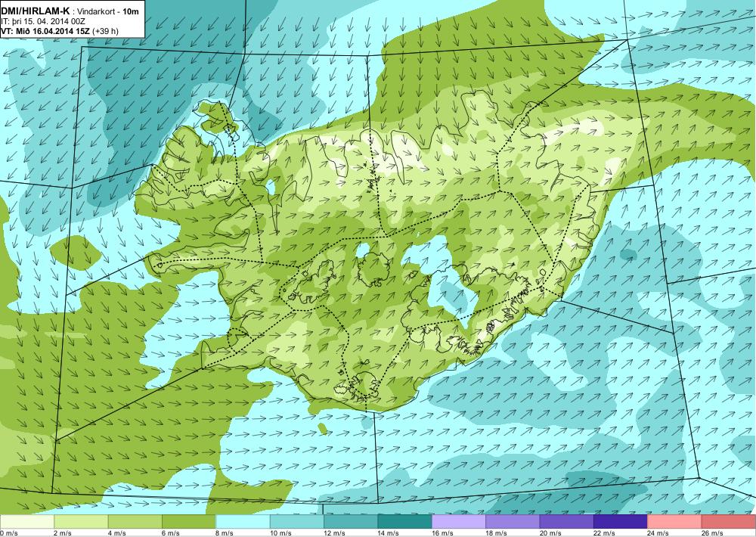Select the 10–12 m/s light turquoise legend swatch
Image resolution: width=756 pixels, height=537 pixels.
[297, 522]
